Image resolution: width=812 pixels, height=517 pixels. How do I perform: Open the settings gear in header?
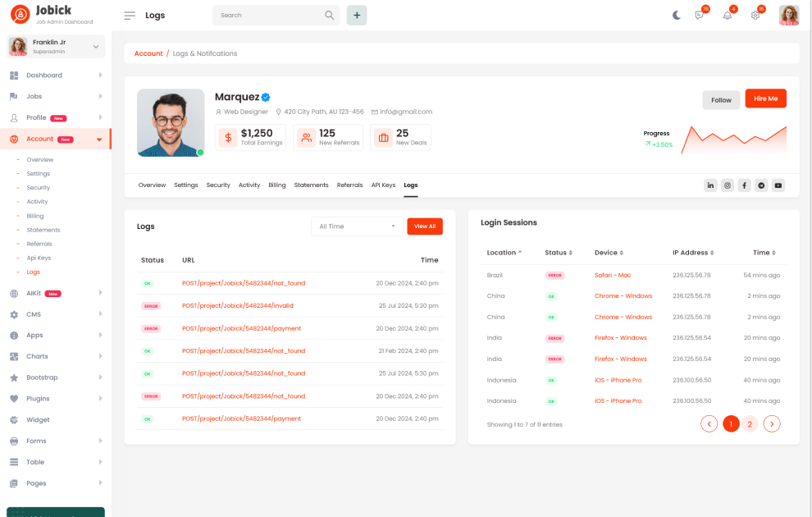(x=755, y=16)
